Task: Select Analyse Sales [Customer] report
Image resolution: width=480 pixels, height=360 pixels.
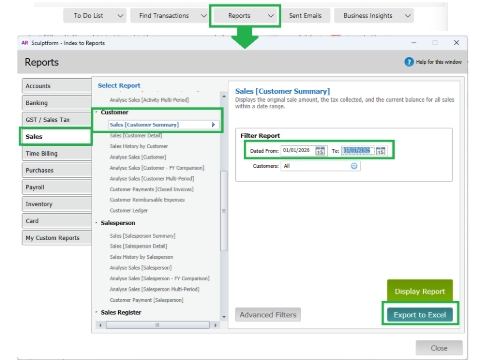Action: (x=138, y=157)
